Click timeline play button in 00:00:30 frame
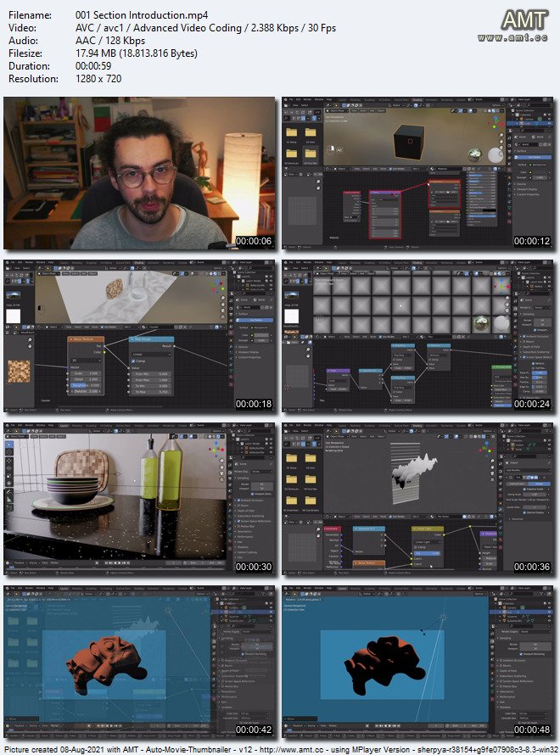Image resolution: width=560 pixels, height=755 pixels. pos(120,563)
